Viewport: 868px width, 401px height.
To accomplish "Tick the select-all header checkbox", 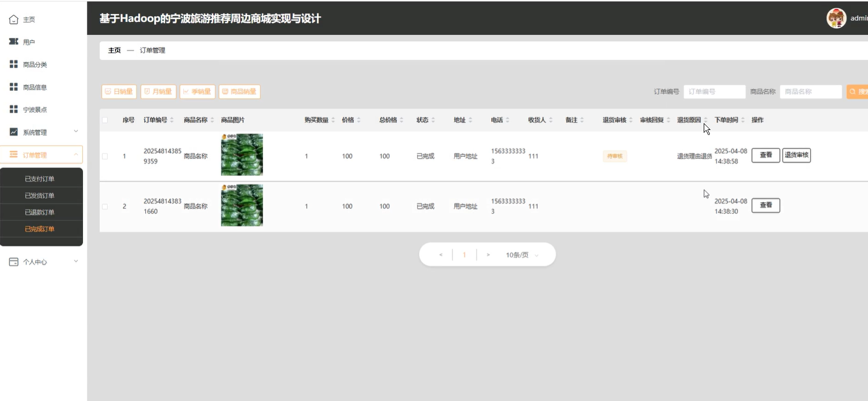I will [105, 120].
